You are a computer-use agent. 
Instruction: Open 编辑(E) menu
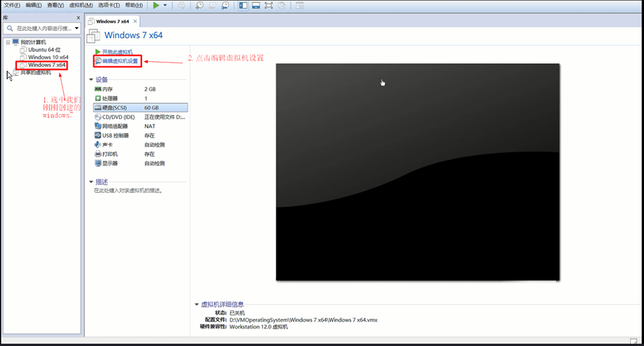tap(33, 5)
